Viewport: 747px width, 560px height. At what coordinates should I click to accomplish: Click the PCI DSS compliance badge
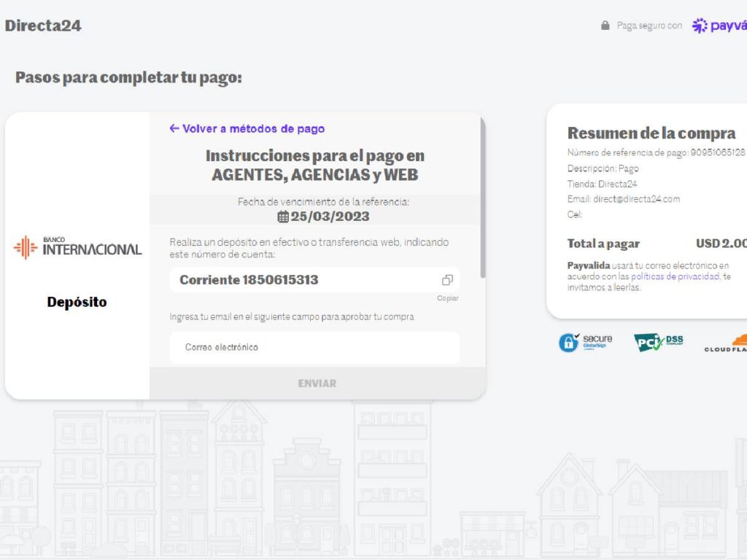click(x=658, y=342)
